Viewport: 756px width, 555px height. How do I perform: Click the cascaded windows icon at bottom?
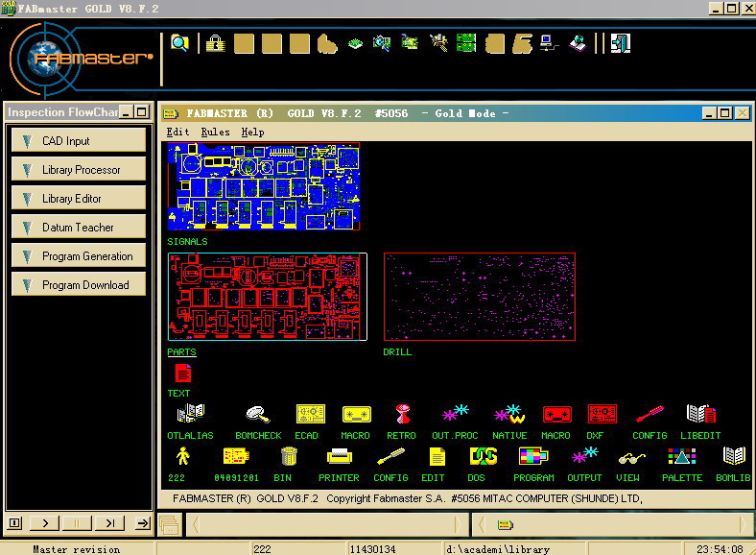(169, 524)
